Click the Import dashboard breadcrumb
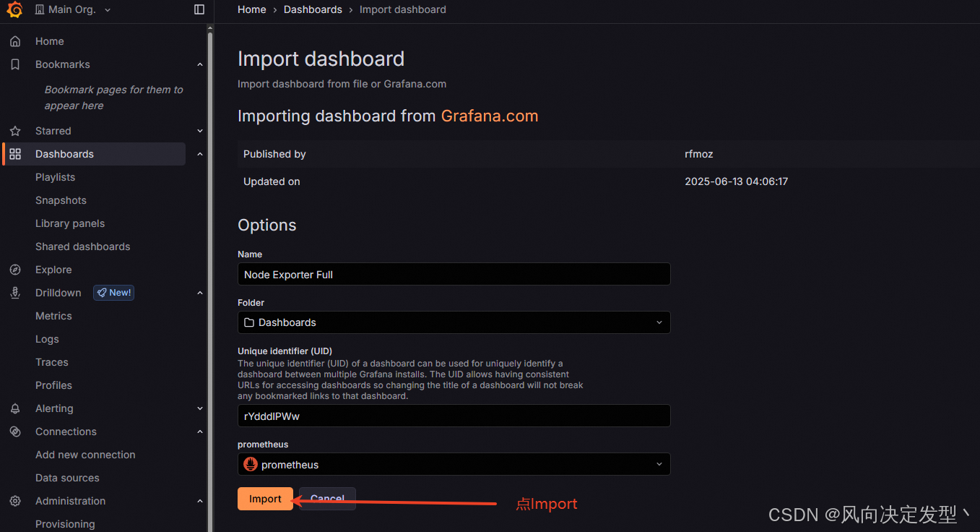980x532 pixels. point(403,9)
